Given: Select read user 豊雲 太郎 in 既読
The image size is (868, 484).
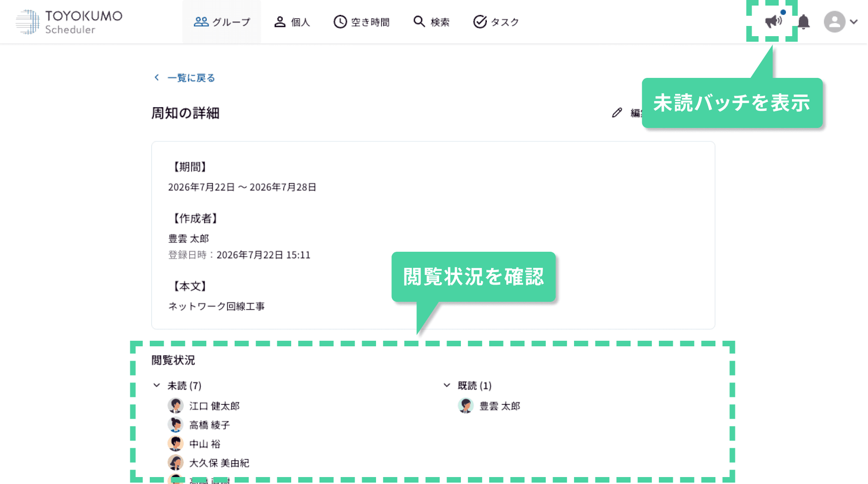Looking at the screenshot, I should 500,406.
